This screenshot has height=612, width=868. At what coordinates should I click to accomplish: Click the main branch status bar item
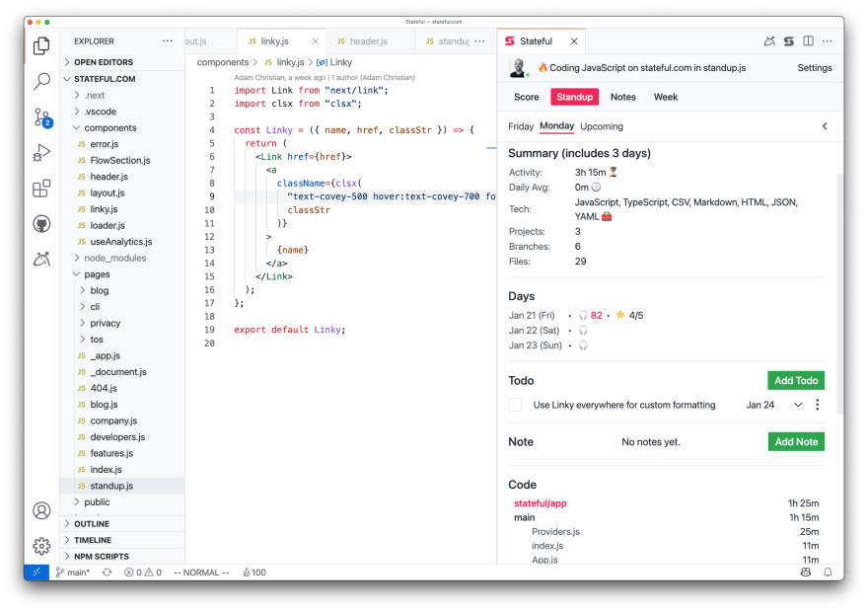[73, 573]
